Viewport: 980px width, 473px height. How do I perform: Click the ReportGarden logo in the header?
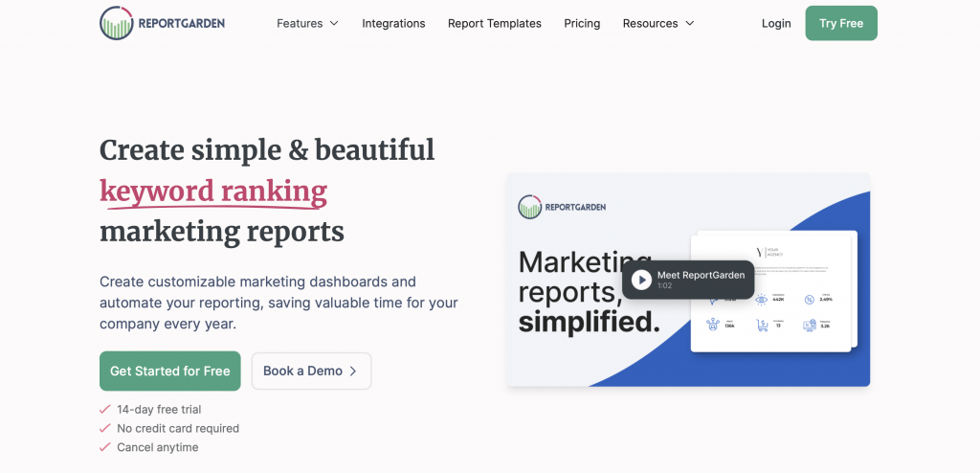coord(162,23)
